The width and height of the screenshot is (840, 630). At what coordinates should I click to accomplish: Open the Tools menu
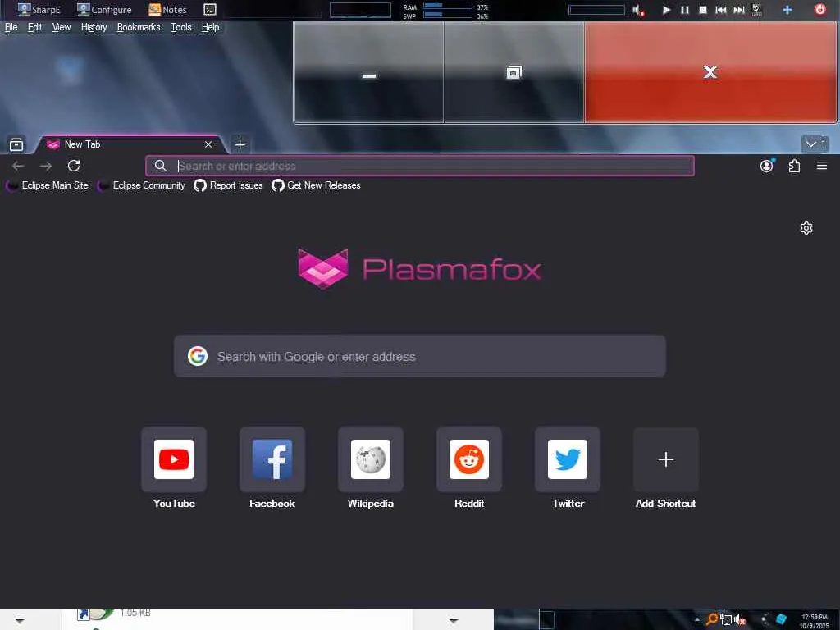pyautogui.click(x=181, y=27)
